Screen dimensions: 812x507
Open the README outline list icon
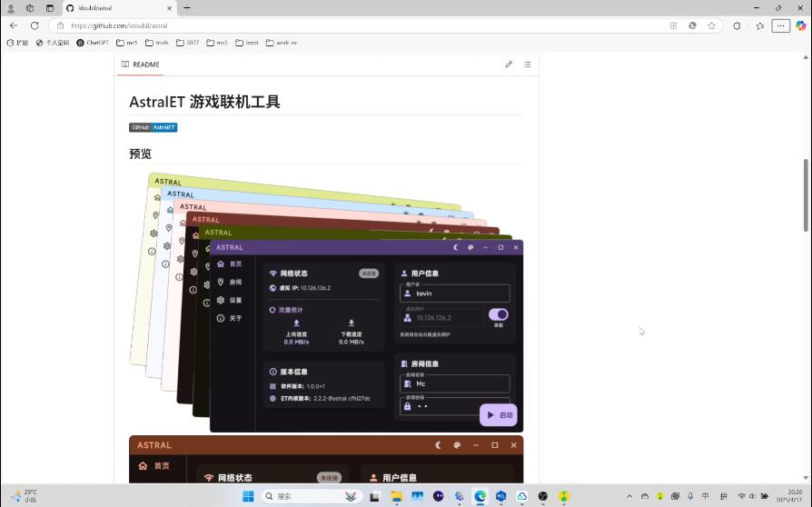point(527,65)
